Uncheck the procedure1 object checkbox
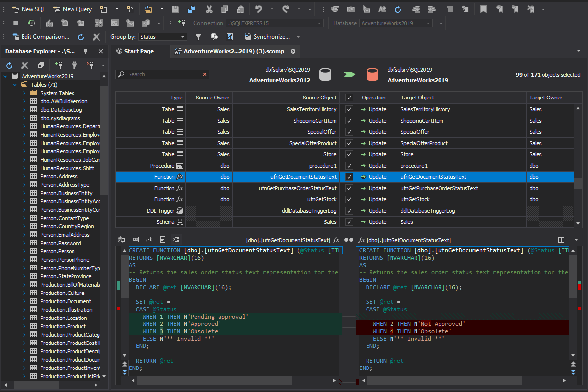Screen dimensions: 588x392 pos(349,165)
